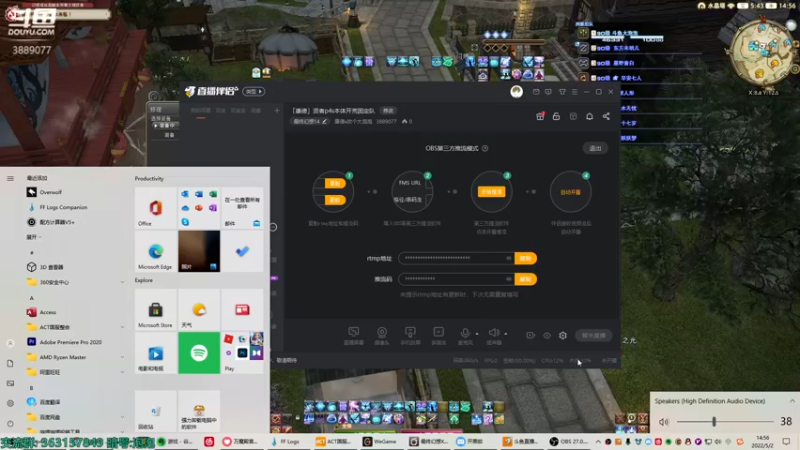The image size is (800, 450).
Task: Open the skin shirt icon in title bar
Action: (x=562, y=92)
